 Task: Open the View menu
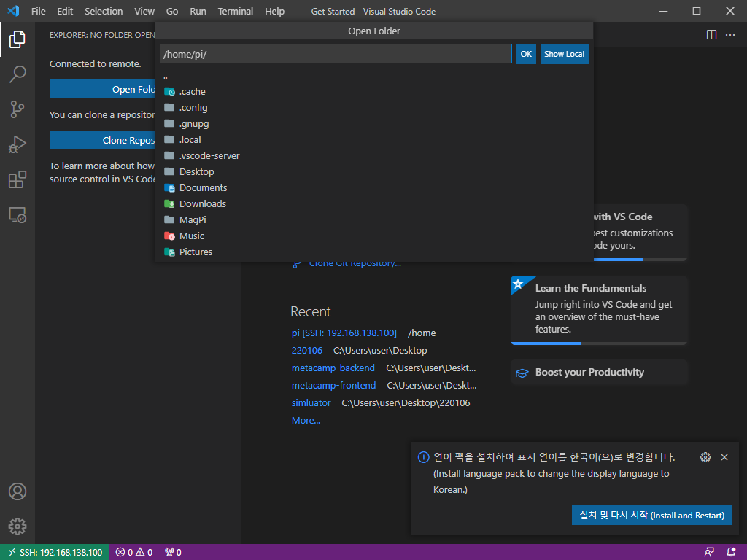tap(144, 11)
